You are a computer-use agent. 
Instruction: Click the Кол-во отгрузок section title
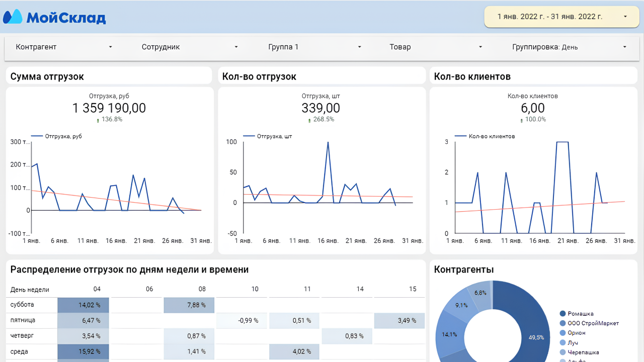259,76
